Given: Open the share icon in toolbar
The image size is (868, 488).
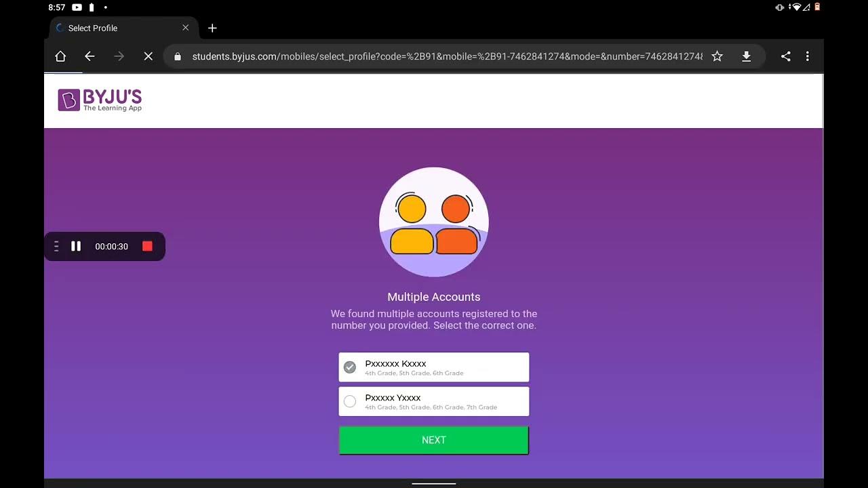Looking at the screenshot, I should (x=785, y=56).
